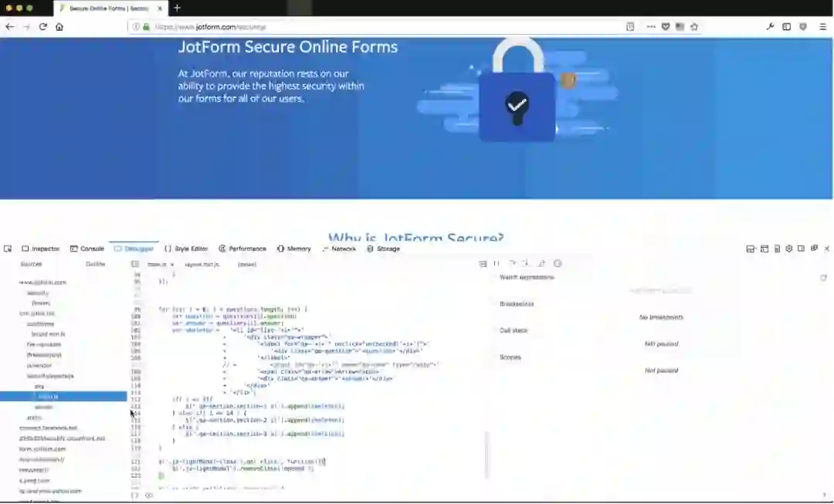
Task: Click the browser address bar URL
Action: [x=210, y=26]
